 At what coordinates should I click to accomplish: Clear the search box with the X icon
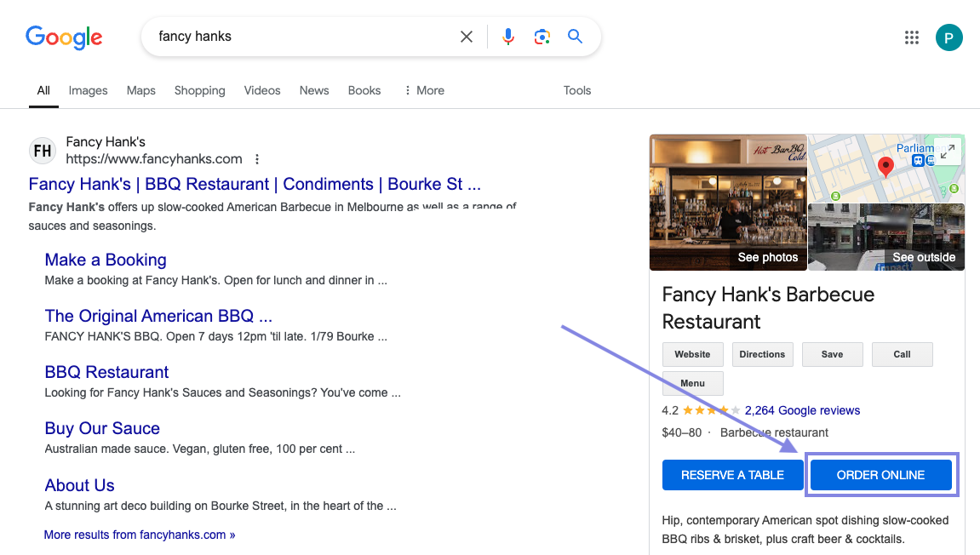click(467, 37)
